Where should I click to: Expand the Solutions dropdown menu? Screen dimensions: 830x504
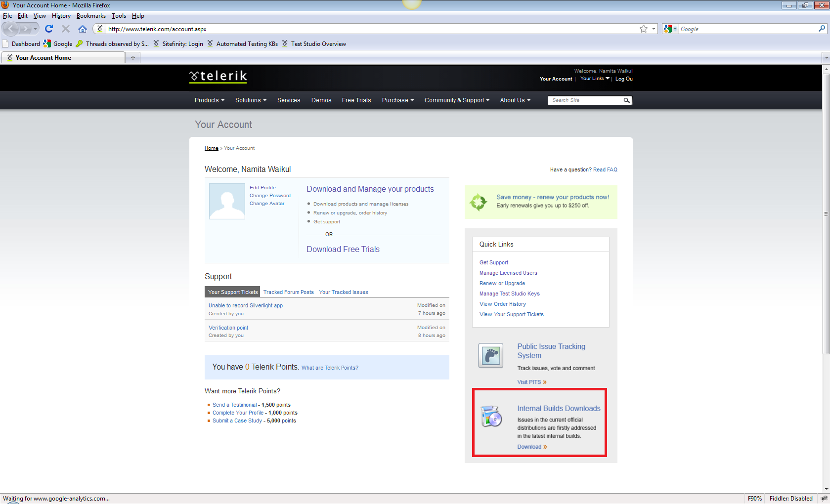coord(251,100)
